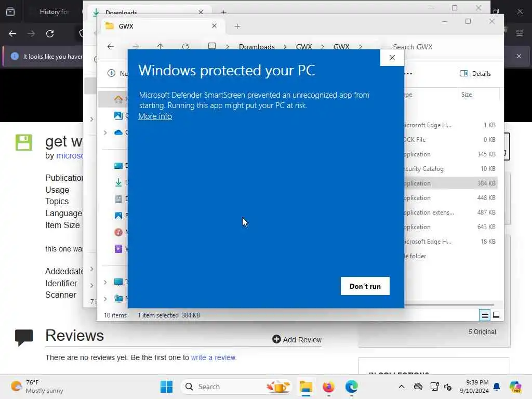
Task: Click Downloads in the address breadcrumb
Action: 257,47
